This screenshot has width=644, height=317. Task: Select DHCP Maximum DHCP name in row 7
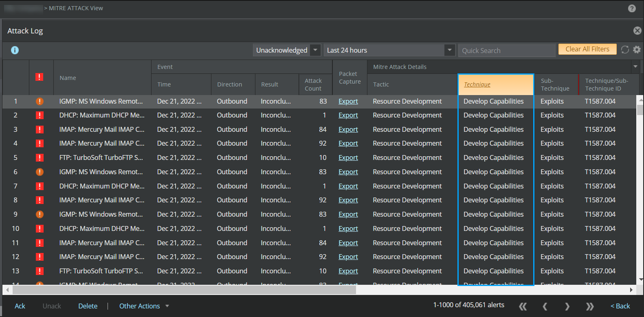click(x=102, y=186)
